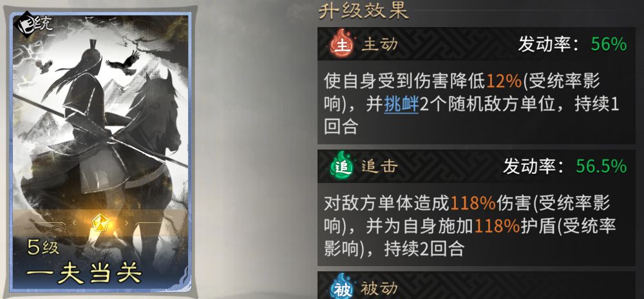Click the orange 12% damage reduction value
This screenshot has height=299, width=644.
point(504,81)
